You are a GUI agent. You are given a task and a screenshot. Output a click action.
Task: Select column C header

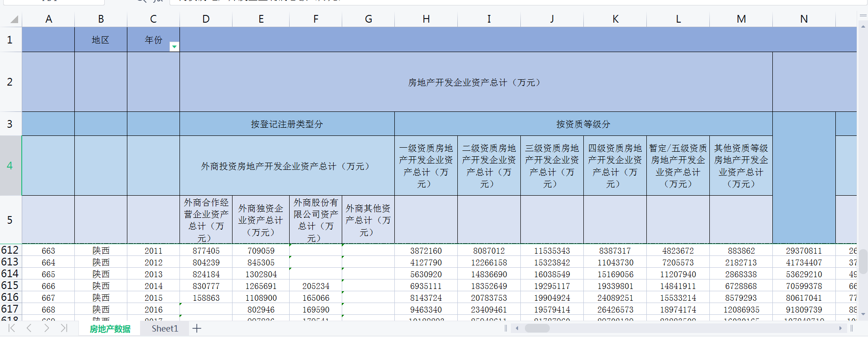pos(154,19)
